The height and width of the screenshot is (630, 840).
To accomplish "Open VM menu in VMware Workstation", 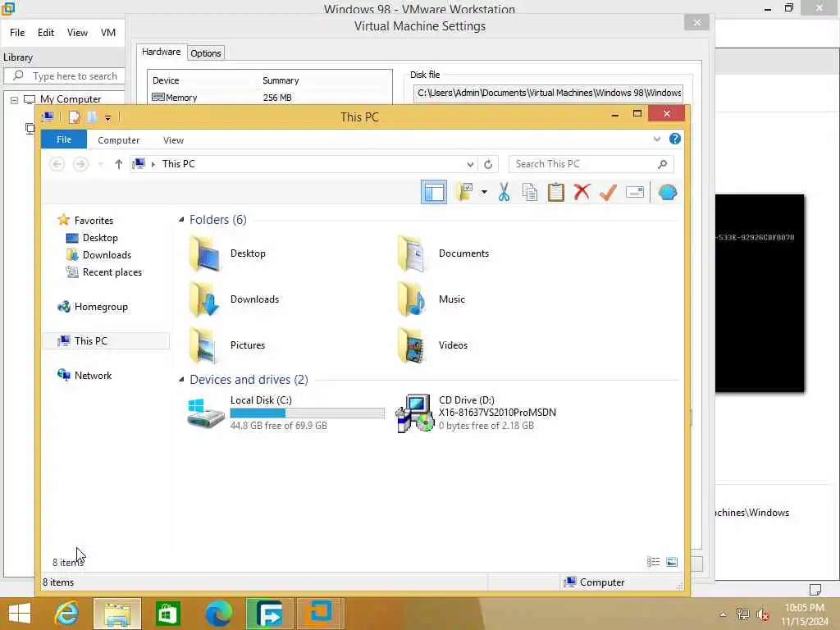I will point(108,33).
